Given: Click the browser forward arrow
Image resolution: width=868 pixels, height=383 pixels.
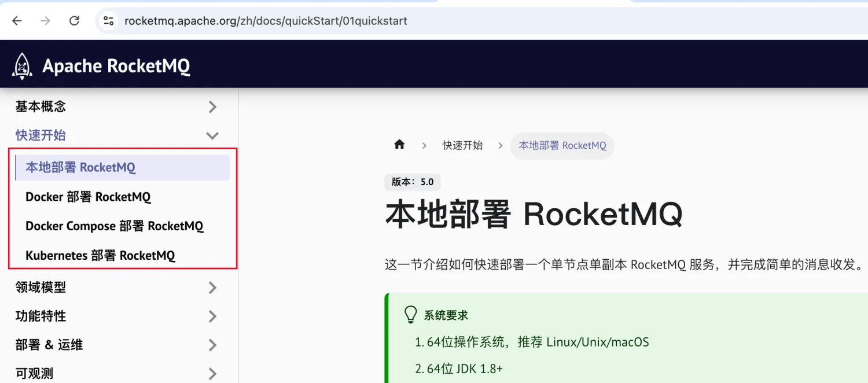Looking at the screenshot, I should [x=46, y=21].
